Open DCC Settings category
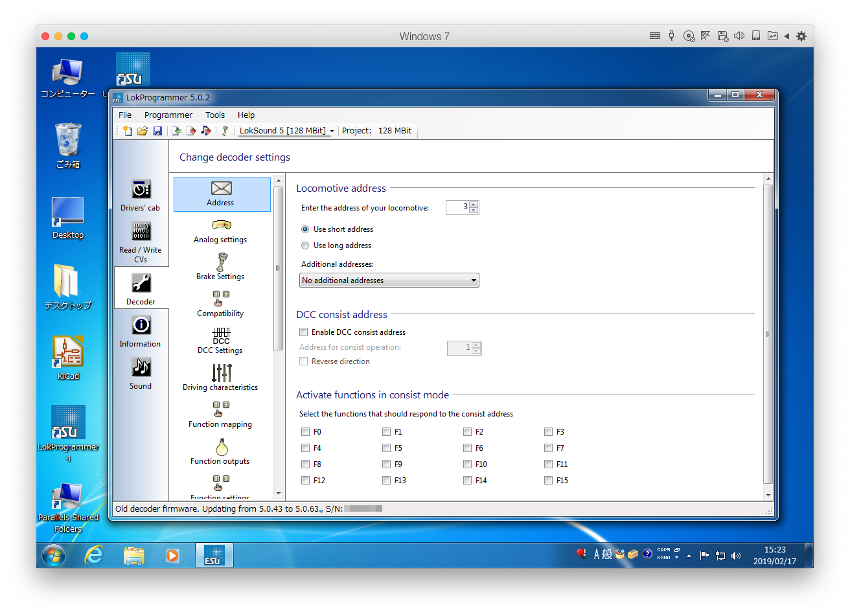 220,342
